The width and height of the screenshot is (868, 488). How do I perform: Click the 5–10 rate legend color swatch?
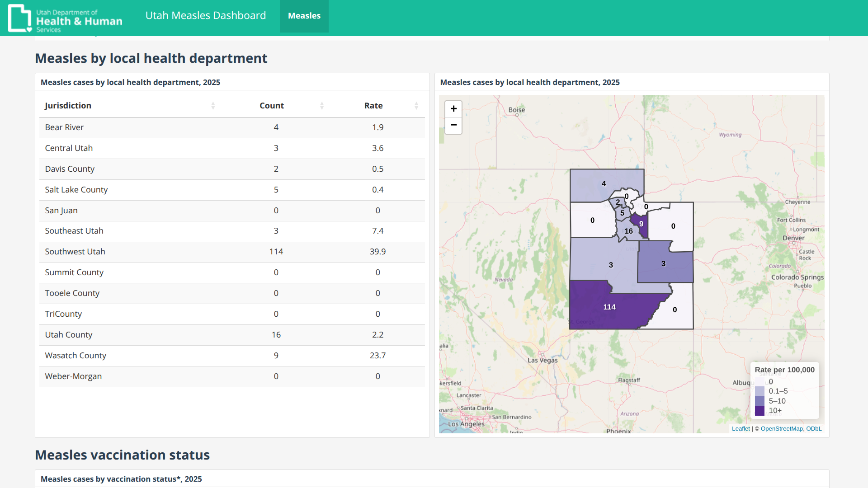[x=759, y=401]
